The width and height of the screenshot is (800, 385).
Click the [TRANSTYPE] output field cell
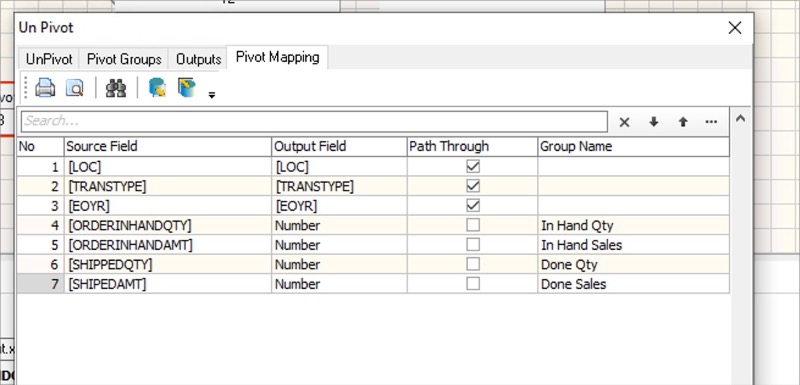339,186
